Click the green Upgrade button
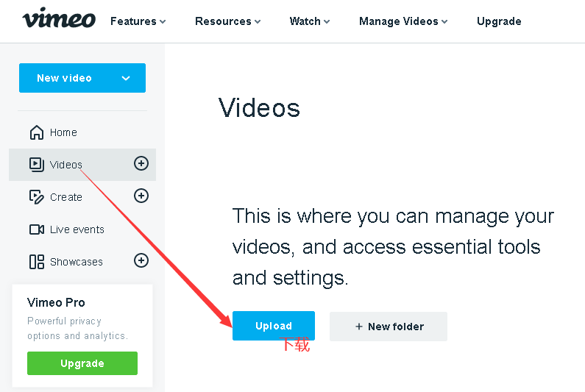This screenshot has height=392, width=585. click(x=82, y=363)
